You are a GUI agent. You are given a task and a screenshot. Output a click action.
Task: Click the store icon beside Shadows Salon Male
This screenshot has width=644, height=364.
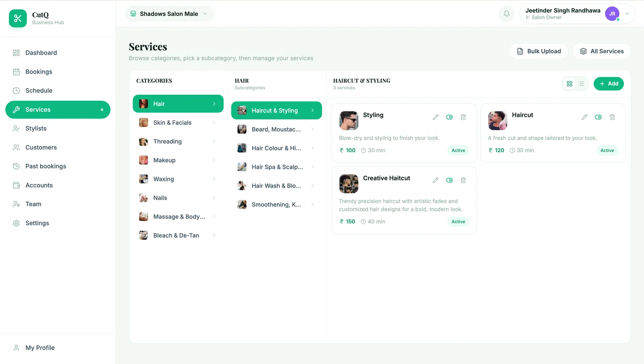click(x=133, y=14)
